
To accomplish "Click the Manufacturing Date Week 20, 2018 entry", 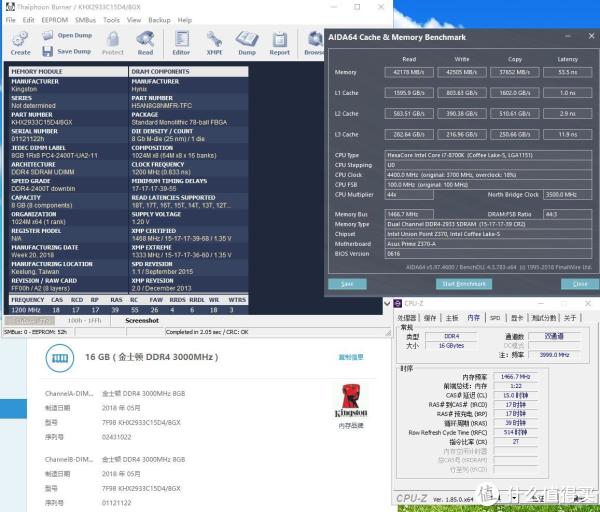I will 33,255.
